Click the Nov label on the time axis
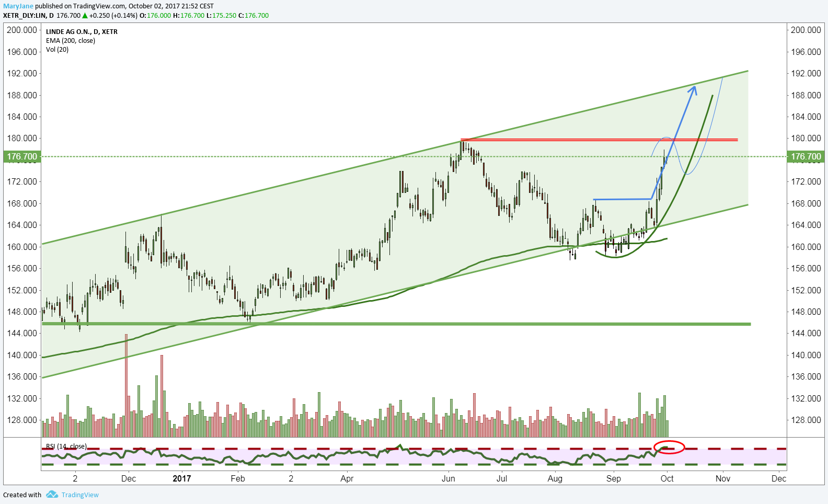Screen dimensions: 828x504 coord(723,478)
